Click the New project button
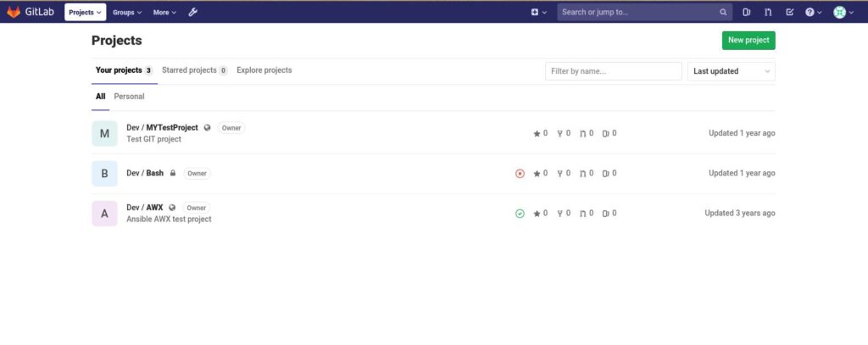 coord(748,41)
